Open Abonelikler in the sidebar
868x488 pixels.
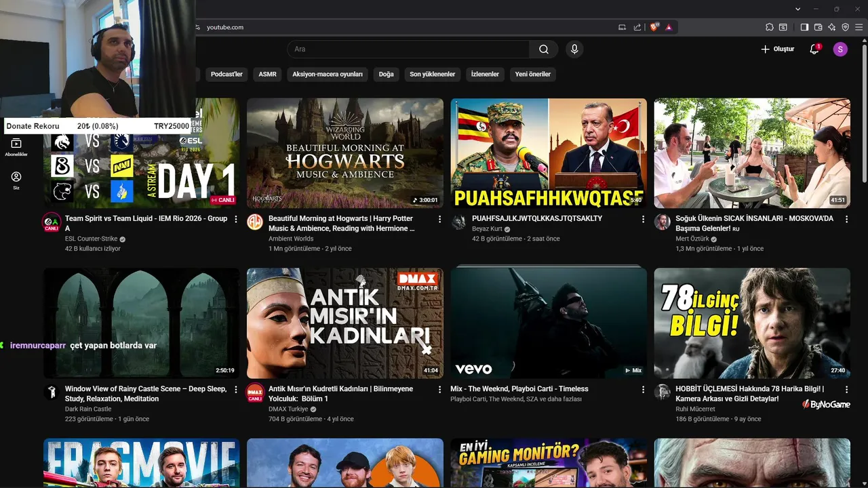click(16, 146)
